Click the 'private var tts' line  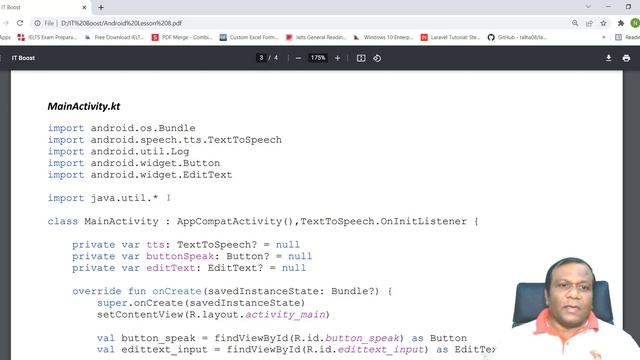[x=186, y=245]
